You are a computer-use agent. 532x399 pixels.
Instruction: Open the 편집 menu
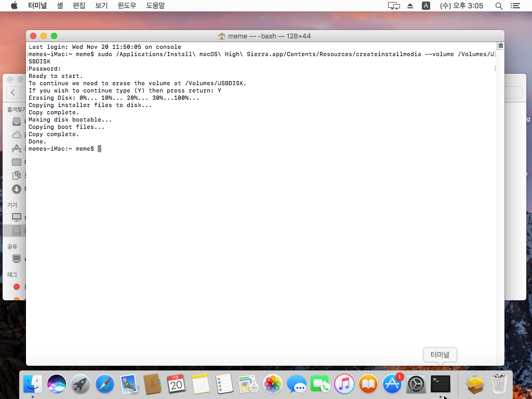(79, 6)
